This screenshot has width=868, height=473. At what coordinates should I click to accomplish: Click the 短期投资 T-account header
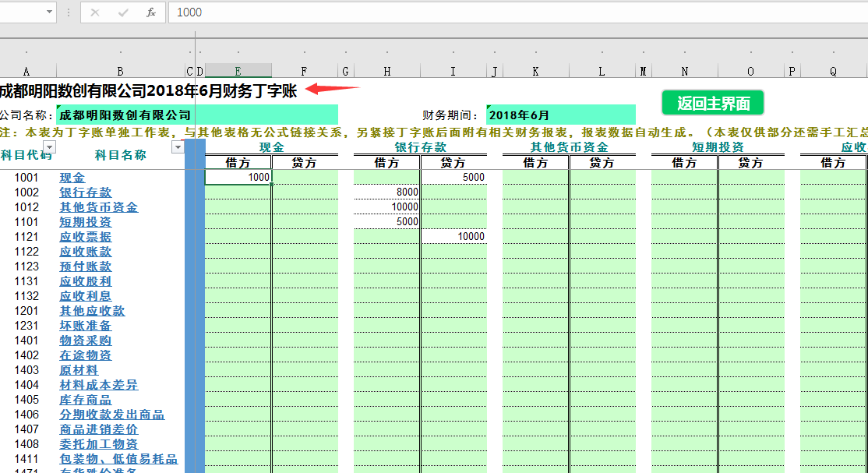click(718, 147)
